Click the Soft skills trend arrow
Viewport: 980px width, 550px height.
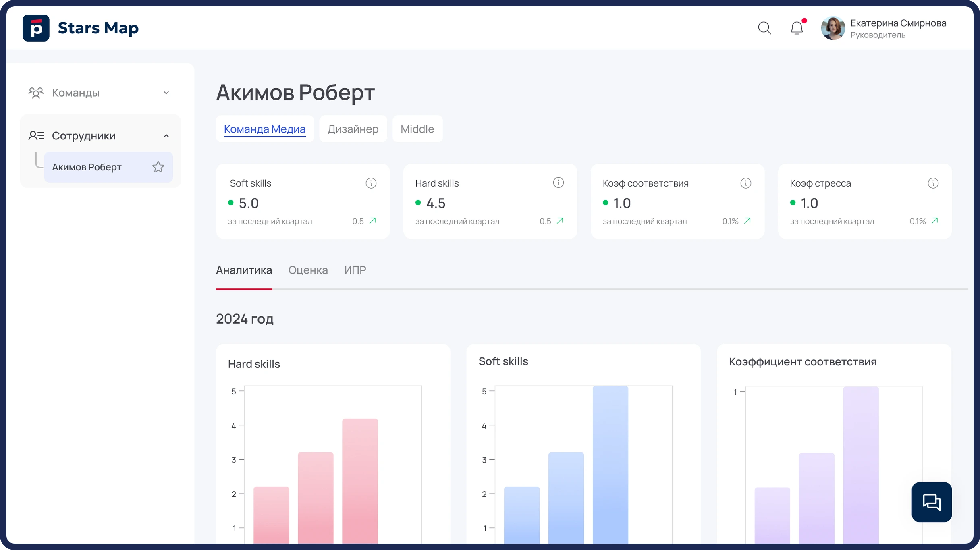click(373, 221)
